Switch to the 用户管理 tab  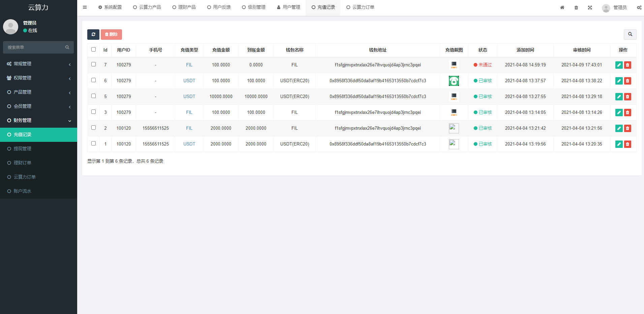click(288, 7)
